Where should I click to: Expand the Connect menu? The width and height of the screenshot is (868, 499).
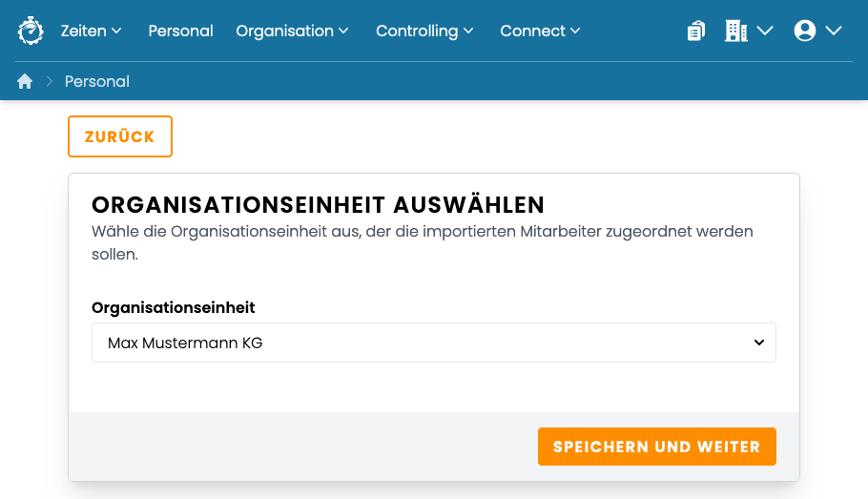pos(540,31)
